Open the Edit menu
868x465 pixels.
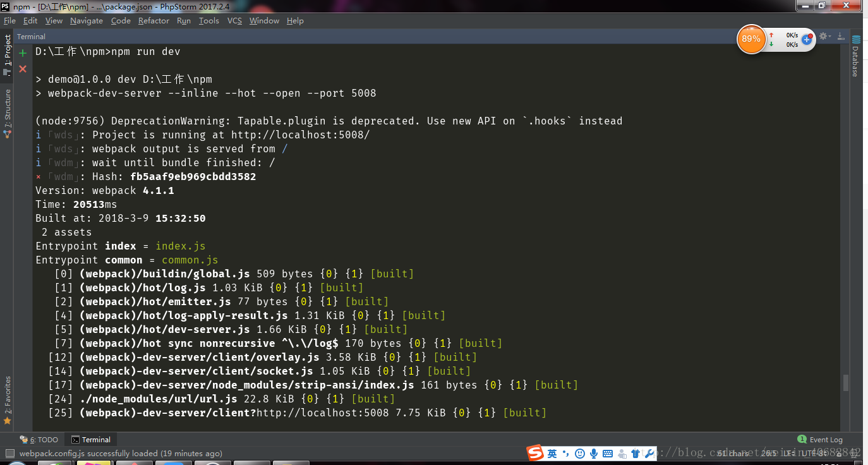tap(30, 21)
